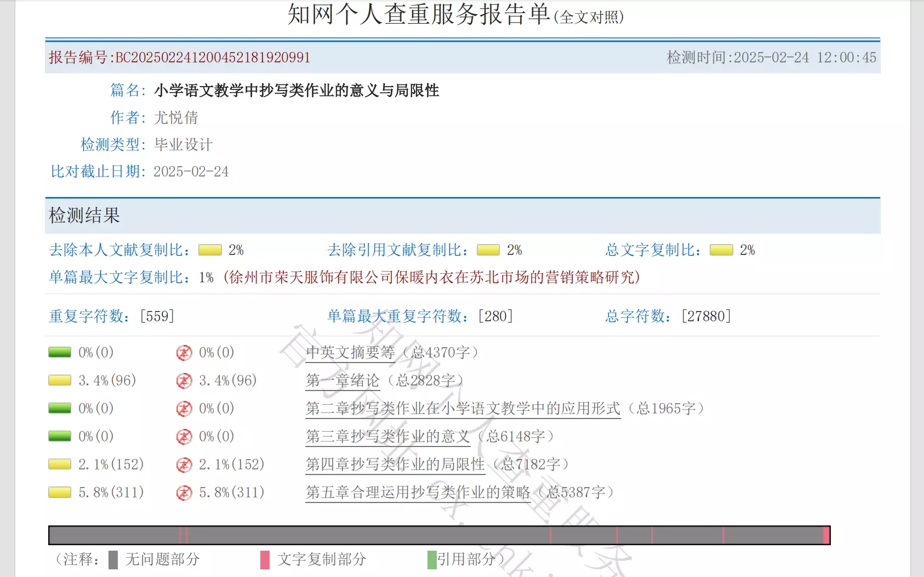Screen dimensions: 924x577
Task: Click the yellow bar beside 5.8%(311)
Action: [x=60, y=492]
